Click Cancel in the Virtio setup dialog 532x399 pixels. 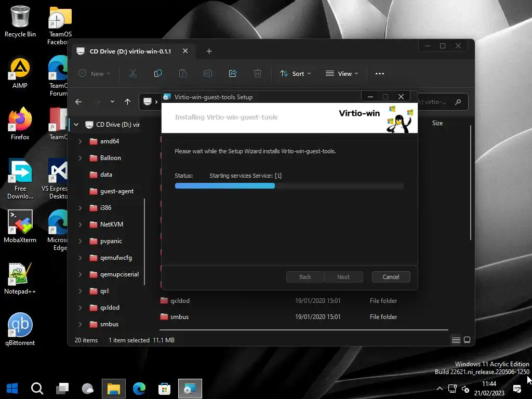(x=391, y=277)
